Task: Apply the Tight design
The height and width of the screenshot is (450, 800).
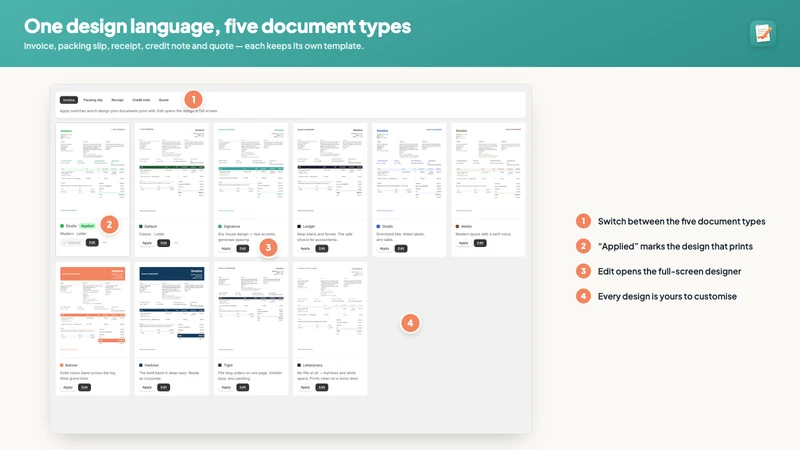Action: pyautogui.click(x=226, y=387)
